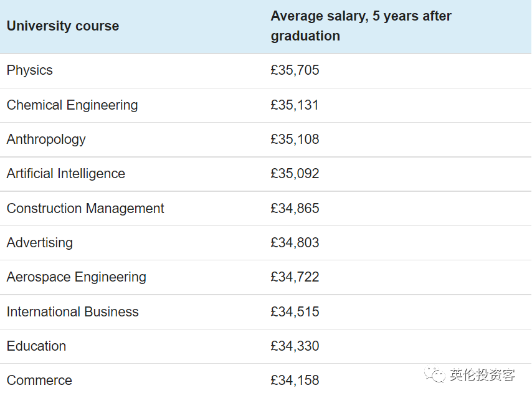Select the £34,330 salary figure
Image resolution: width=532 pixels, height=398 pixels.
point(295,346)
